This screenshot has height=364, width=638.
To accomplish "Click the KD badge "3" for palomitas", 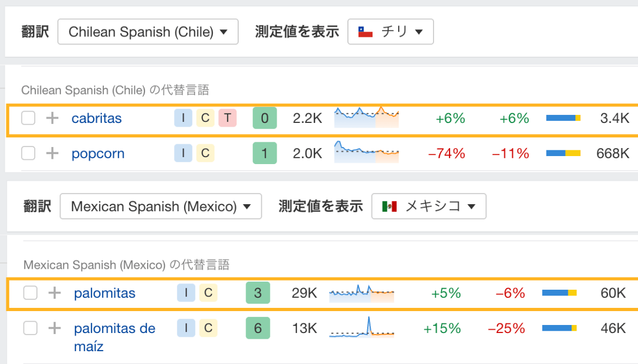I will click(x=258, y=293).
